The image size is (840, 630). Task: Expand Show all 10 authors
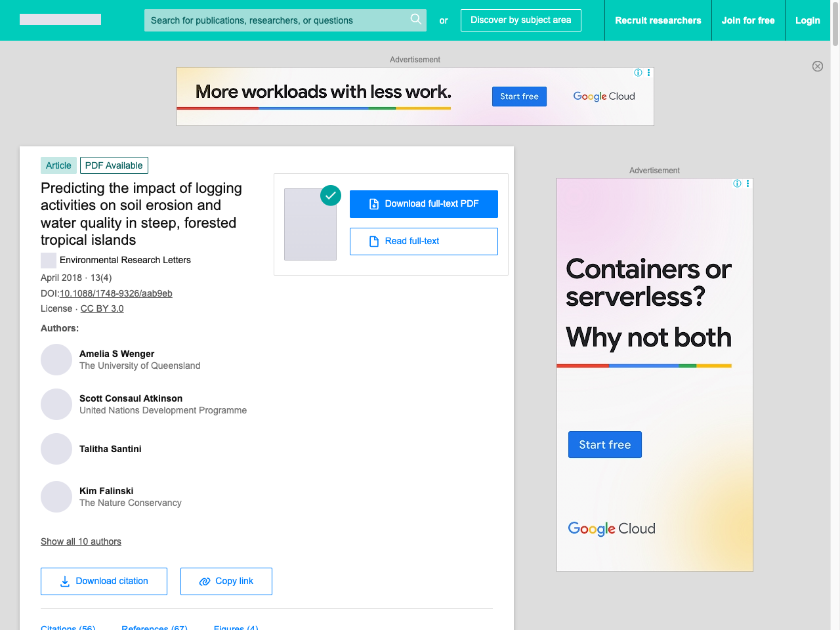pos(81,541)
